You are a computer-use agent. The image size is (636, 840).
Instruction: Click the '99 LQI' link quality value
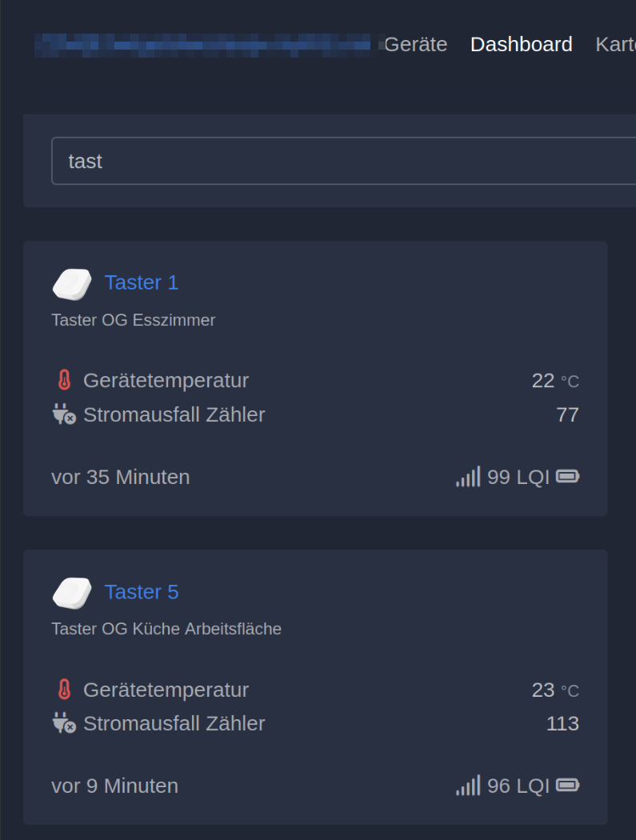coord(518,477)
